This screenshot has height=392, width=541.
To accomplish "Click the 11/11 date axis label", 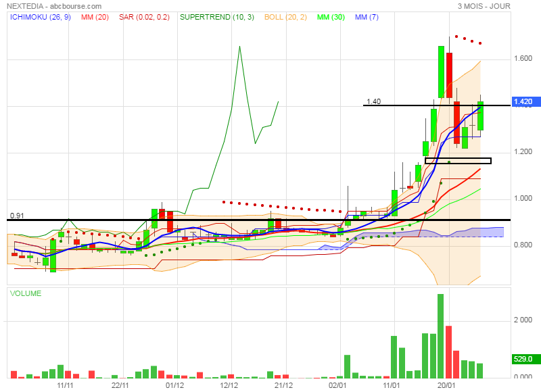I will (65, 385).
